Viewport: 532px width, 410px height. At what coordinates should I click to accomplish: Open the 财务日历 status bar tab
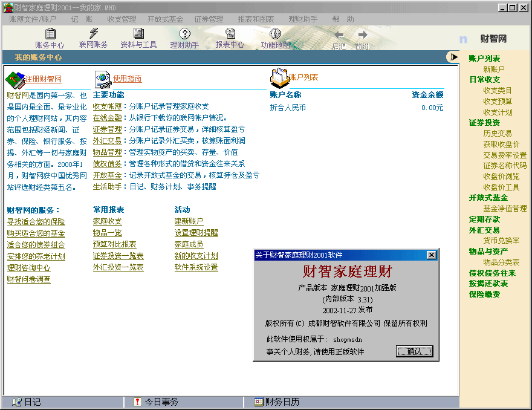point(282,402)
